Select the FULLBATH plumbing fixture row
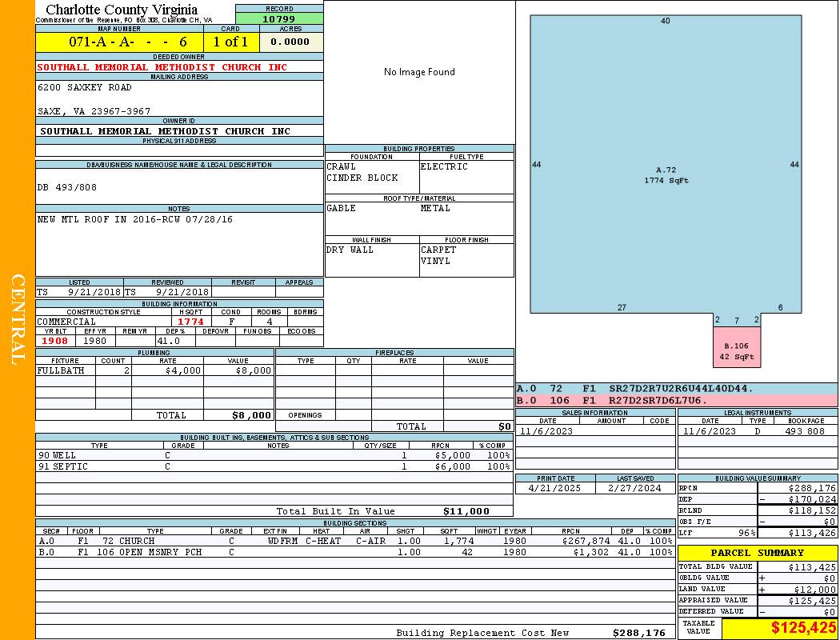 [x=155, y=371]
